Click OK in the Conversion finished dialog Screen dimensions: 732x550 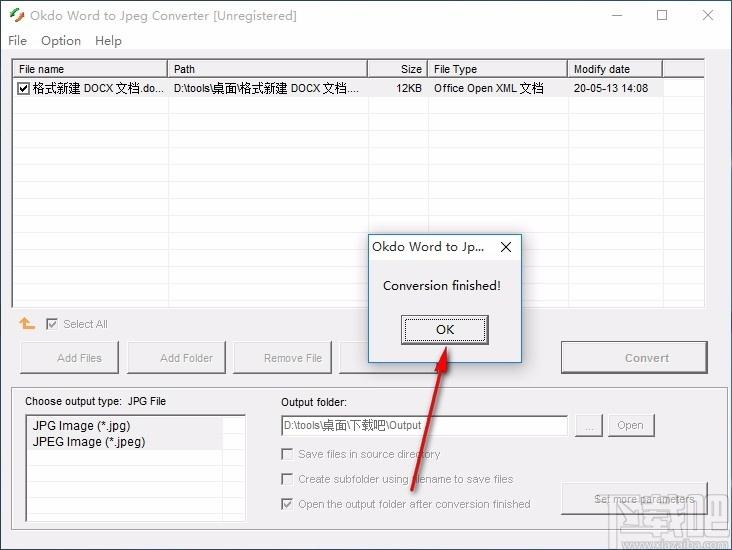[444, 330]
